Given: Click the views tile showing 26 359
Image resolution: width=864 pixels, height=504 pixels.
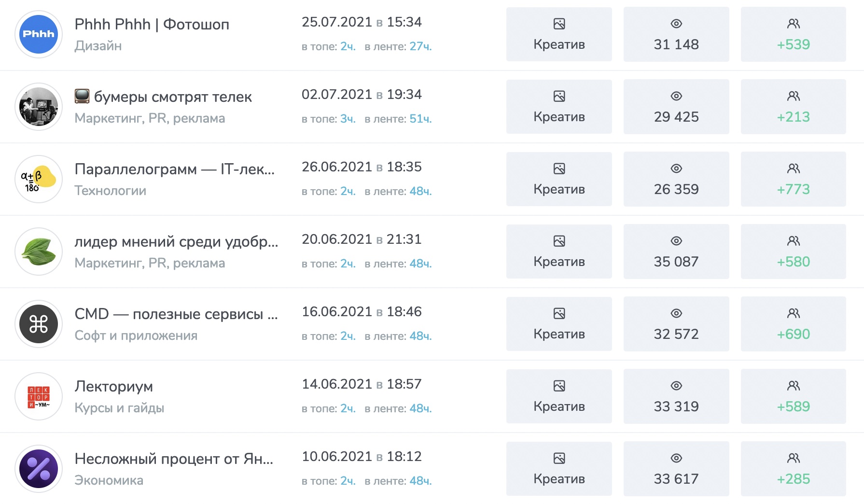Looking at the screenshot, I should point(676,179).
